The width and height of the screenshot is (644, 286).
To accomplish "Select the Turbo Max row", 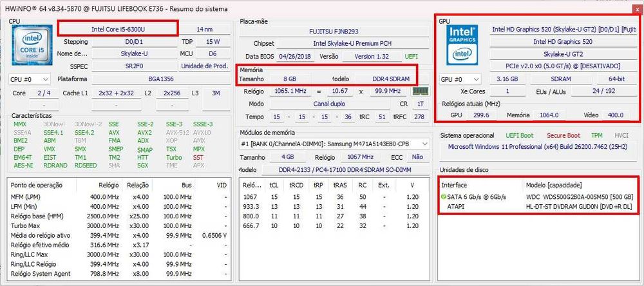I will coord(118,225).
